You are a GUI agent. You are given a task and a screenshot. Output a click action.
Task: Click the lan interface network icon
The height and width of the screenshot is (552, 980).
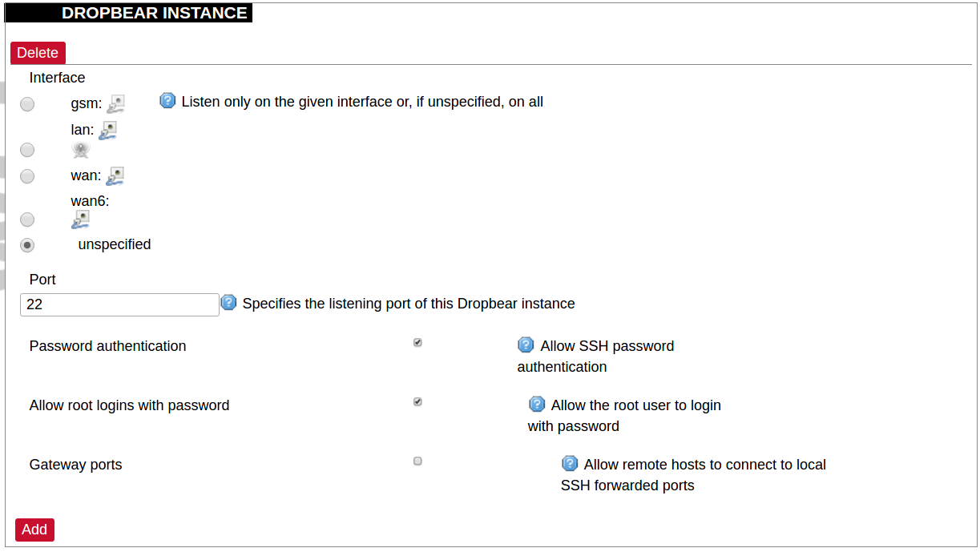click(x=108, y=130)
